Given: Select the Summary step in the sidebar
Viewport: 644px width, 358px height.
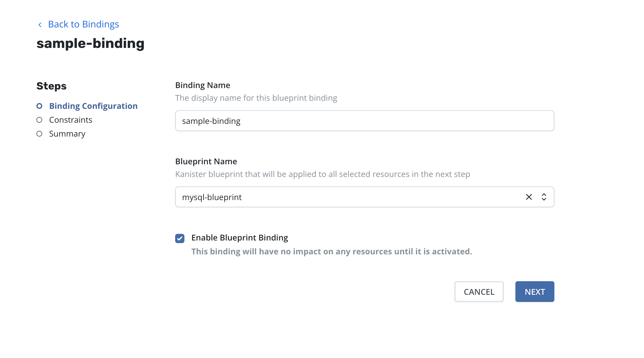Looking at the screenshot, I should click(67, 133).
